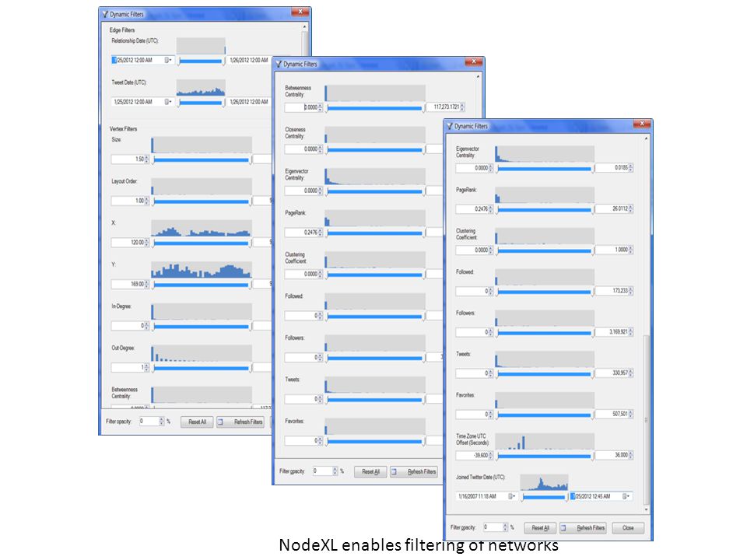Viewport: 747px width, 560px height.
Task: Click the Clustering Coefficient maximum field 1.0000
Action: click(612, 250)
